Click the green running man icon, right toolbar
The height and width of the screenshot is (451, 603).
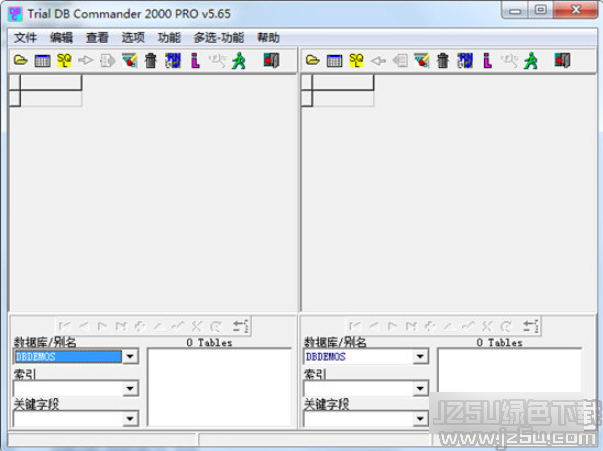[x=531, y=61]
